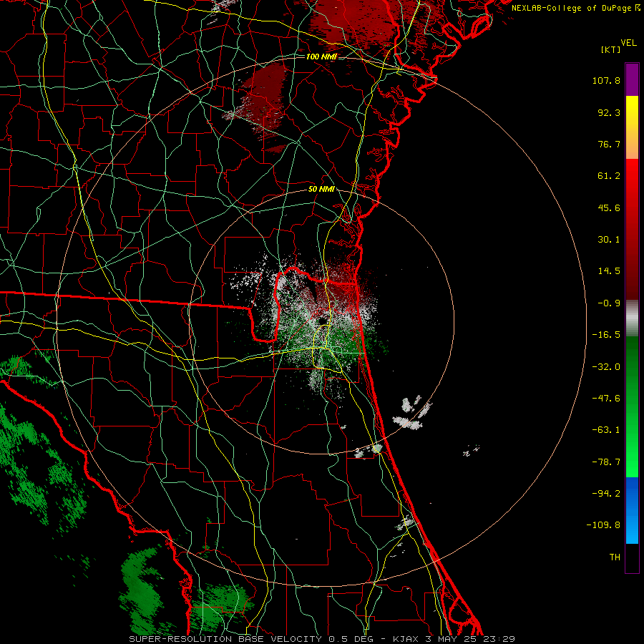Click the 107.8 legend value
This screenshot has height=644, width=644.
pos(606,80)
